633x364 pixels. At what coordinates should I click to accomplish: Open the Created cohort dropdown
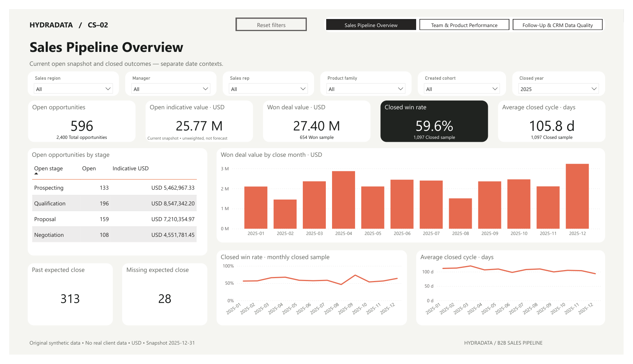tap(462, 89)
